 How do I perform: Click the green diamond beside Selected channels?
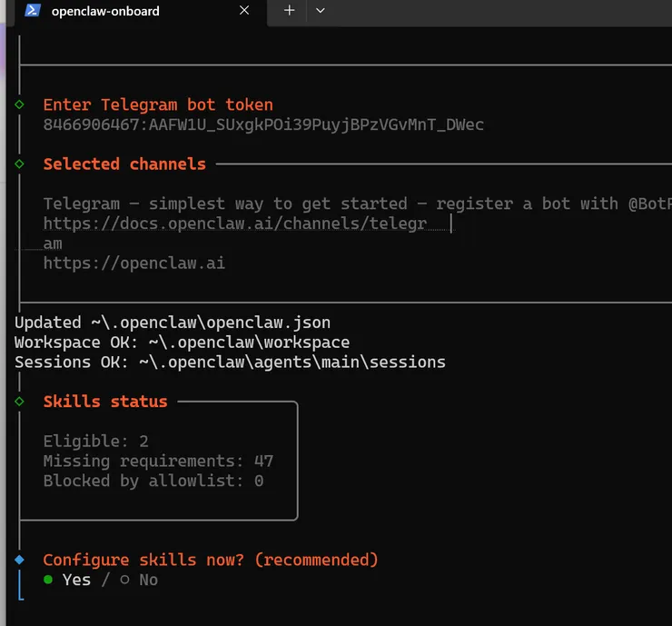coord(19,164)
